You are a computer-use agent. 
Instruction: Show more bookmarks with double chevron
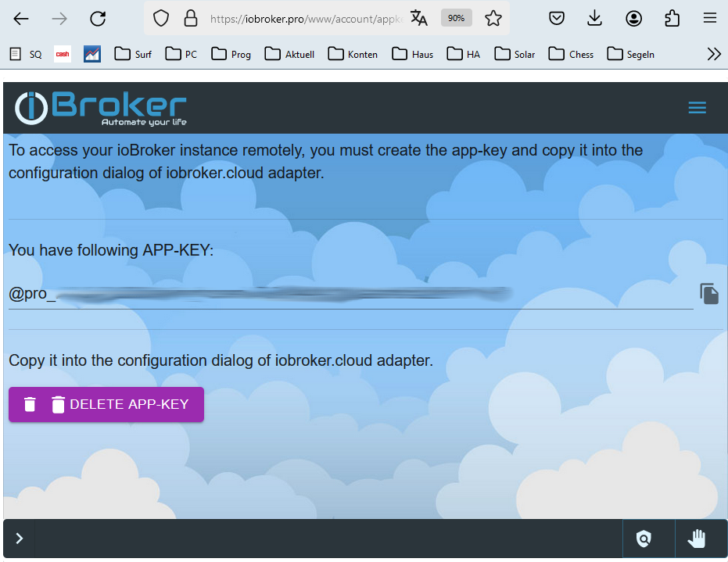pos(714,54)
